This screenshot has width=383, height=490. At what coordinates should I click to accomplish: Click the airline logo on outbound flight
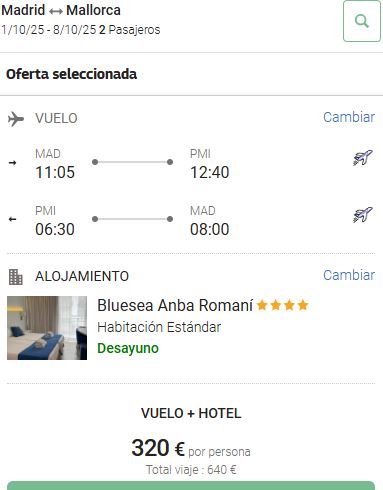pos(363,158)
